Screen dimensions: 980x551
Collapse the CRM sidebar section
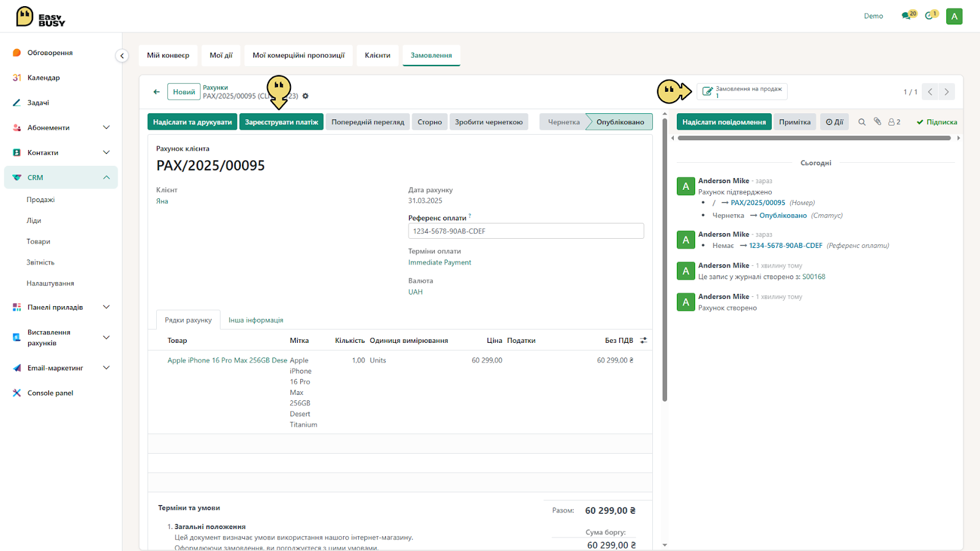pyautogui.click(x=106, y=178)
